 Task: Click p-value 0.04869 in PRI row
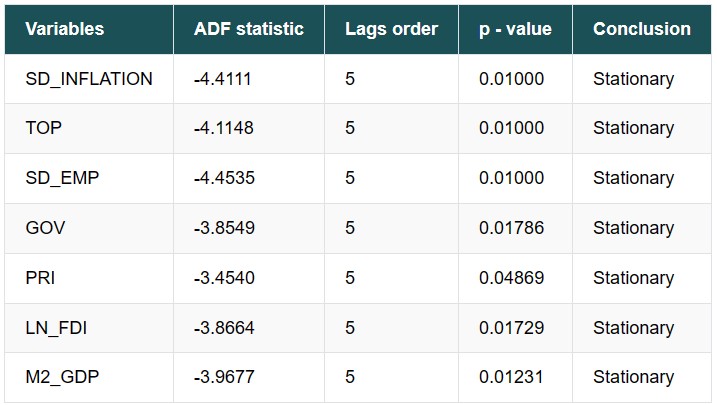click(511, 278)
